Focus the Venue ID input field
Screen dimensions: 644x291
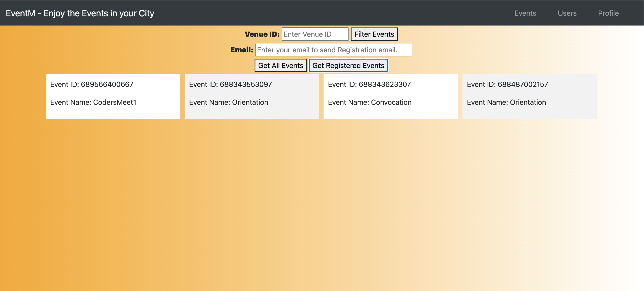[315, 34]
